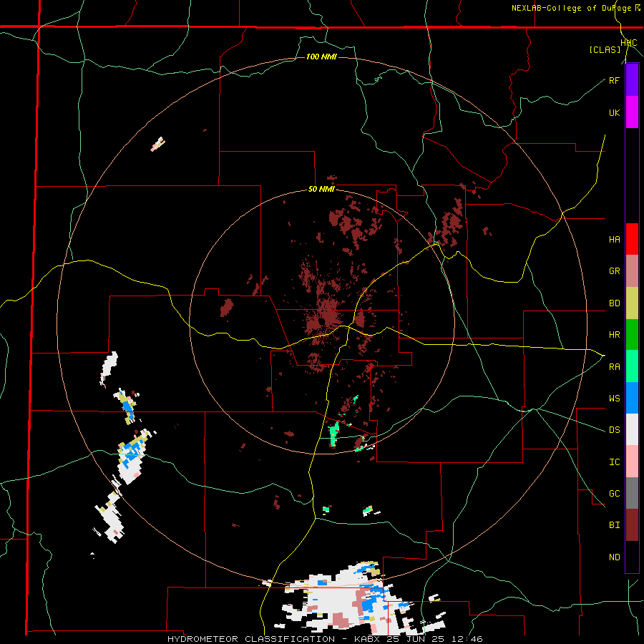
Task: Click the DS legend label
Action: tap(614, 430)
